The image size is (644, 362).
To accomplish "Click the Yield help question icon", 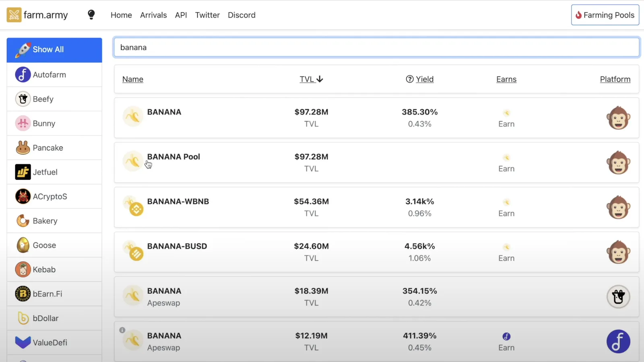I will pyautogui.click(x=410, y=79).
